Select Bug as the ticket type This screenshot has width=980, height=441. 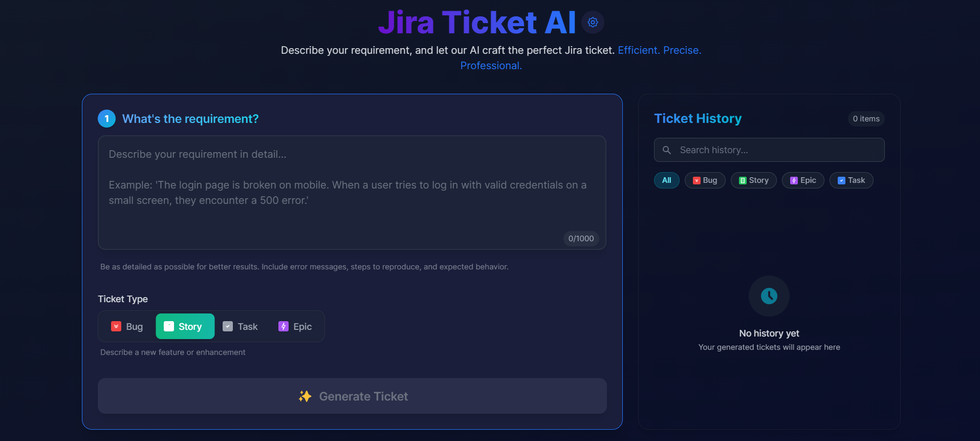pyautogui.click(x=126, y=326)
